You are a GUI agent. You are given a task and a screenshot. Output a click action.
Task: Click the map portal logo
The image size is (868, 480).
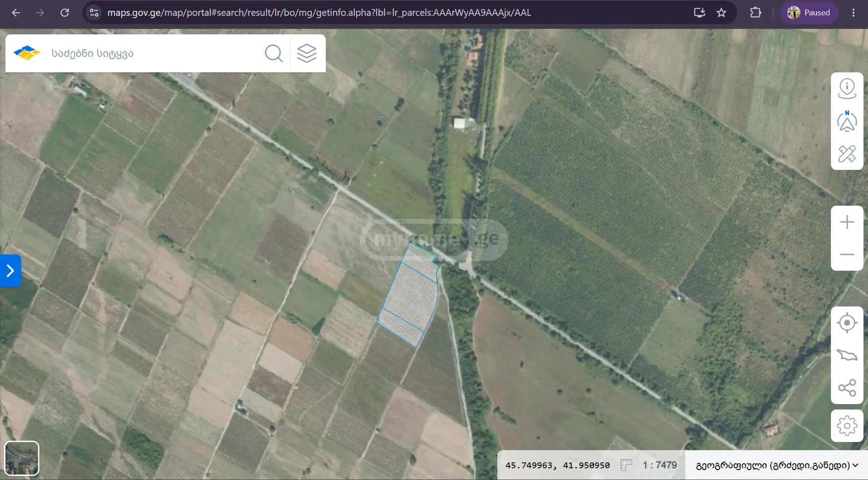[x=27, y=53]
